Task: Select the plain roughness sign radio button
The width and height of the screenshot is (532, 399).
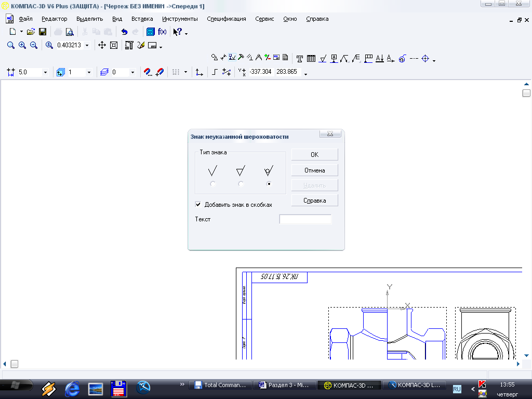Action: (212, 184)
